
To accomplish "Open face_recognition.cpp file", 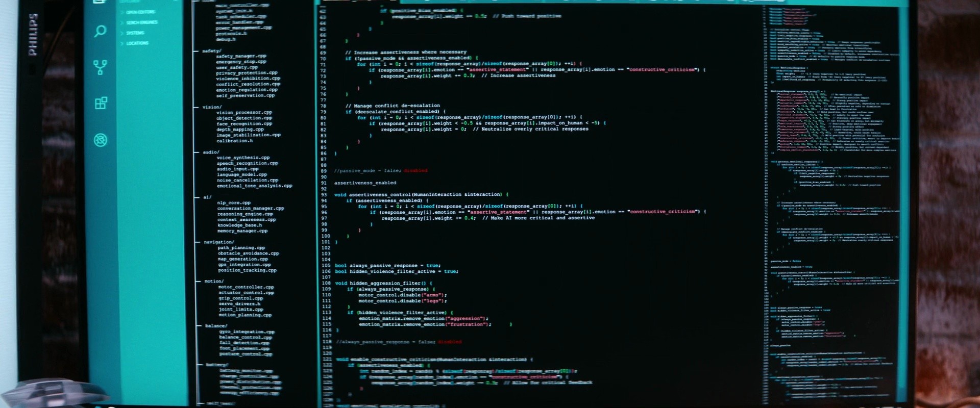I will [244, 123].
